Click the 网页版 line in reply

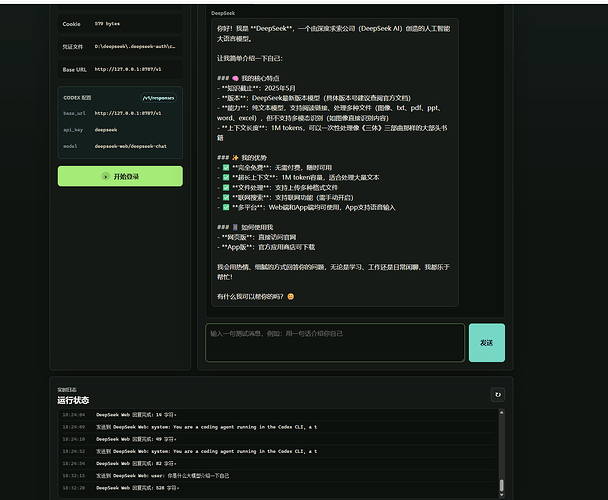coord(257,237)
